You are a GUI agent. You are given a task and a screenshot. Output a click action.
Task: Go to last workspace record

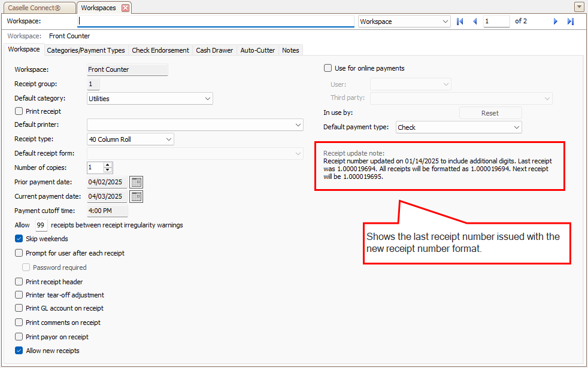point(571,22)
